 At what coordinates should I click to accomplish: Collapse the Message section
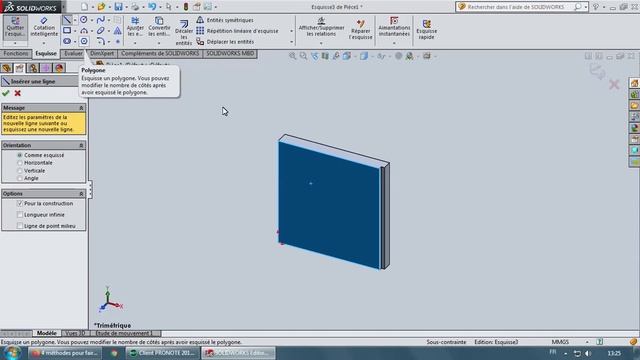point(81,108)
